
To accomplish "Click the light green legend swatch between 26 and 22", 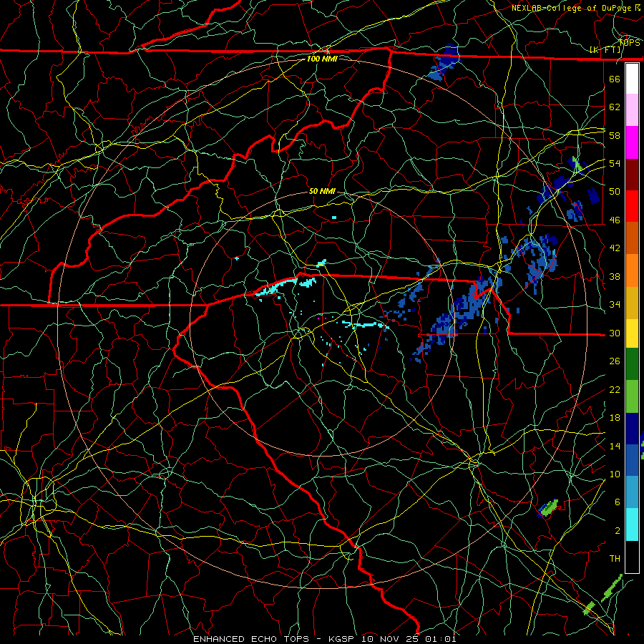I will coord(632,396).
